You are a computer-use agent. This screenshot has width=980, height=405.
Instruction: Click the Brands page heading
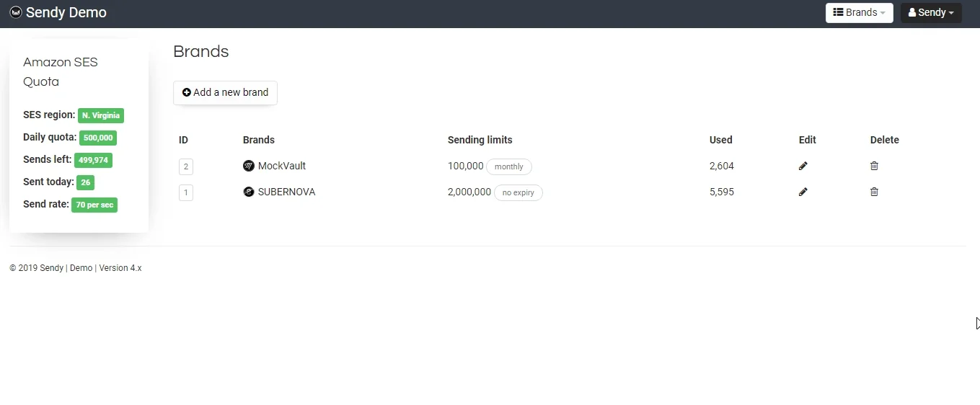[201, 51]
